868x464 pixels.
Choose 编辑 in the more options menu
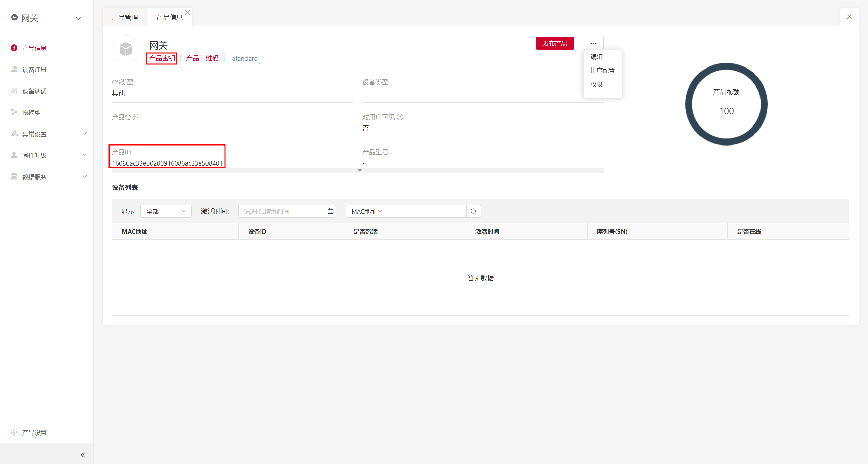596,57
